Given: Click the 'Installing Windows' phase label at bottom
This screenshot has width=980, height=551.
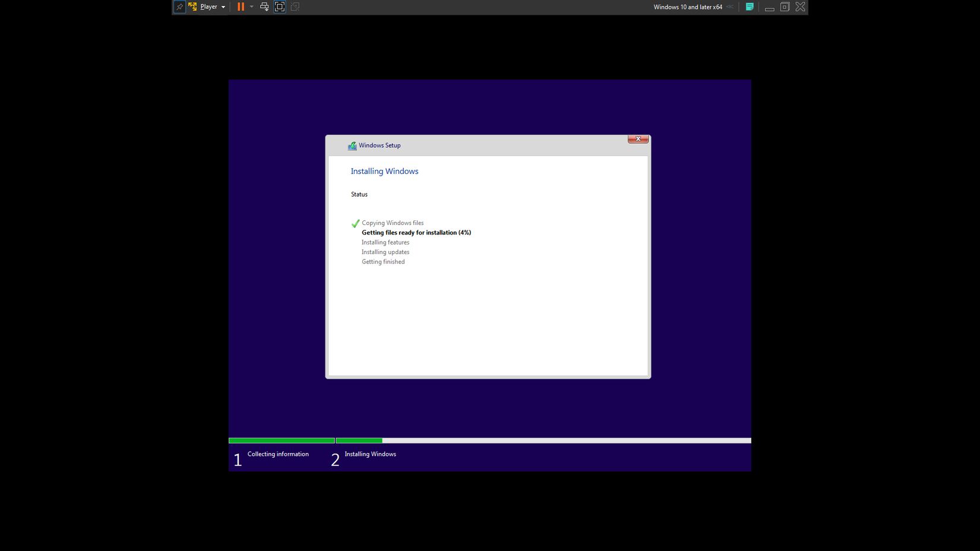Looking at the screenshot, I should pos(370,454).
